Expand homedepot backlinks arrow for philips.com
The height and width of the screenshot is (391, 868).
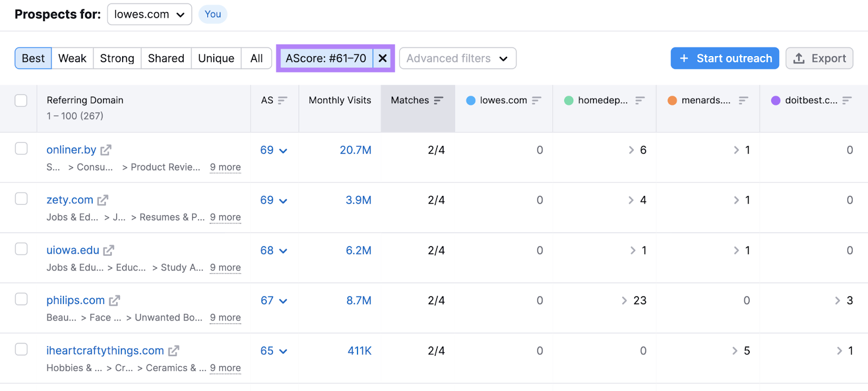(x=624, y=300)
